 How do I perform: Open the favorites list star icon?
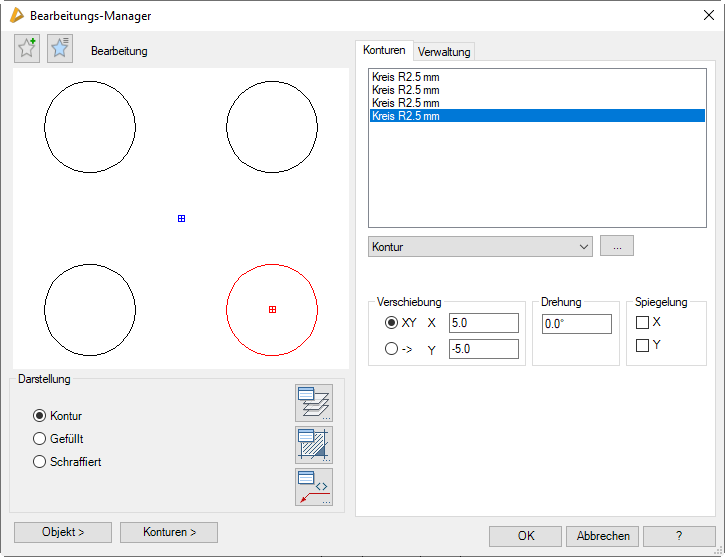60,49
